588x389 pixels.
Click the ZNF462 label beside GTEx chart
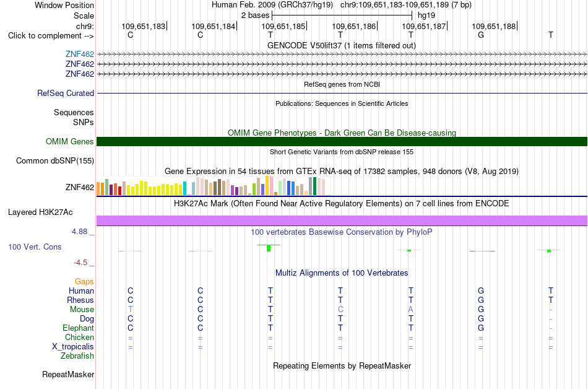pyautogui.click(x=79, y=187)
